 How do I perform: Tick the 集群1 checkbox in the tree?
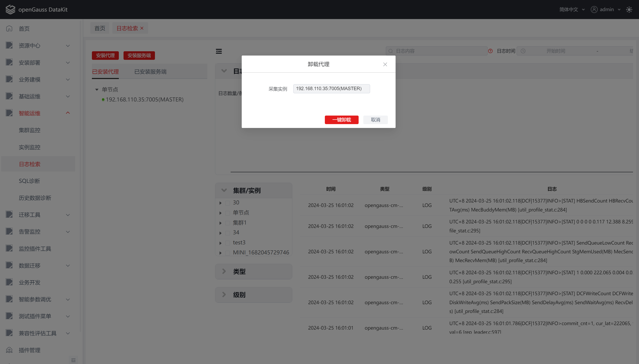coord(228,223)
